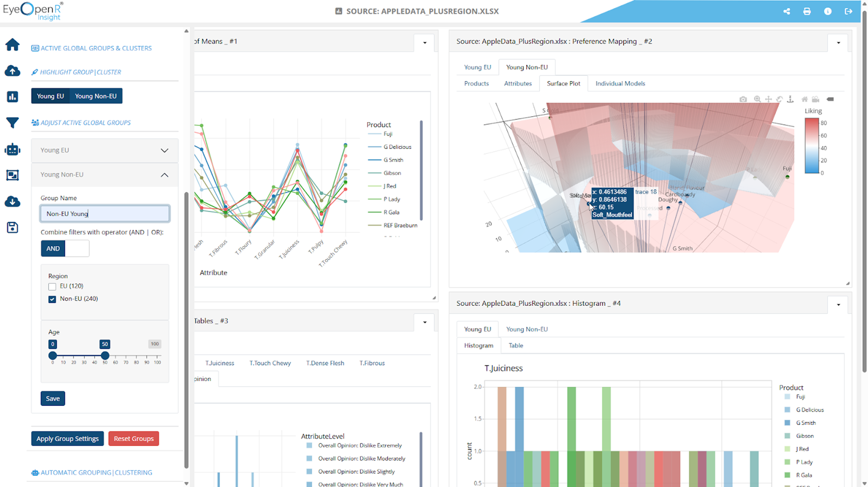
Task: Open the Preference Mapping panel dropdown menu
Action: (x=838, y=42)
